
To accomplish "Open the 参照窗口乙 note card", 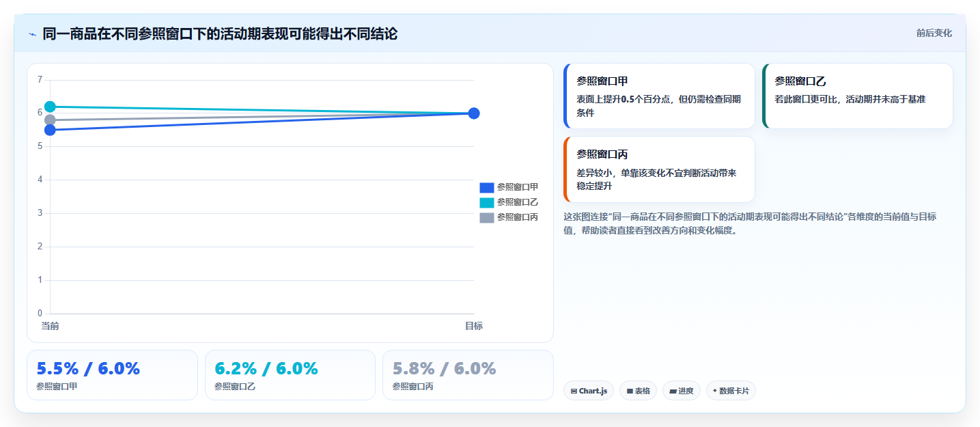I will pos(857,96).
